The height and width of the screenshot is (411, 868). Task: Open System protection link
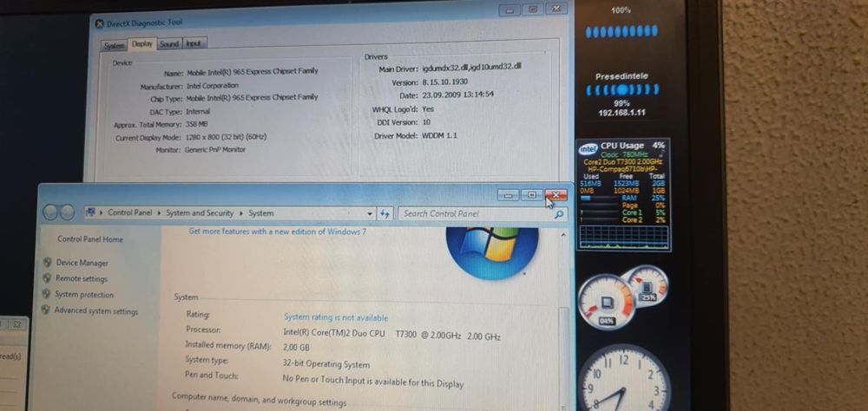pos(84,295)
